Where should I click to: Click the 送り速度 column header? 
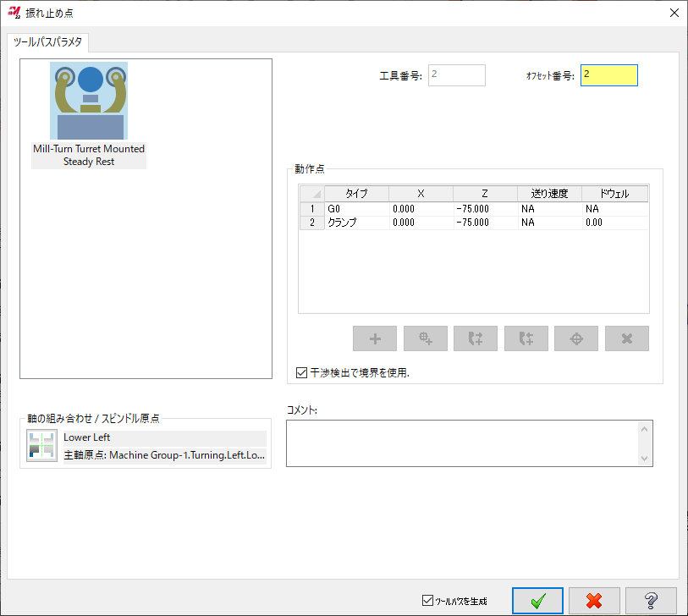point(549,194)
